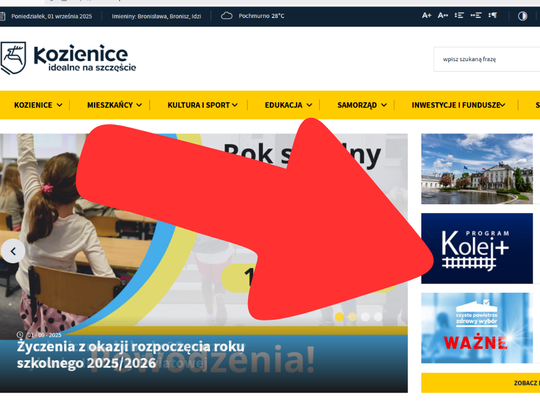The height and width of the screenshot is (407, 540).
Task: Open the Czyste Powietrze WAŻNE banner
Action: click(477, 328)
